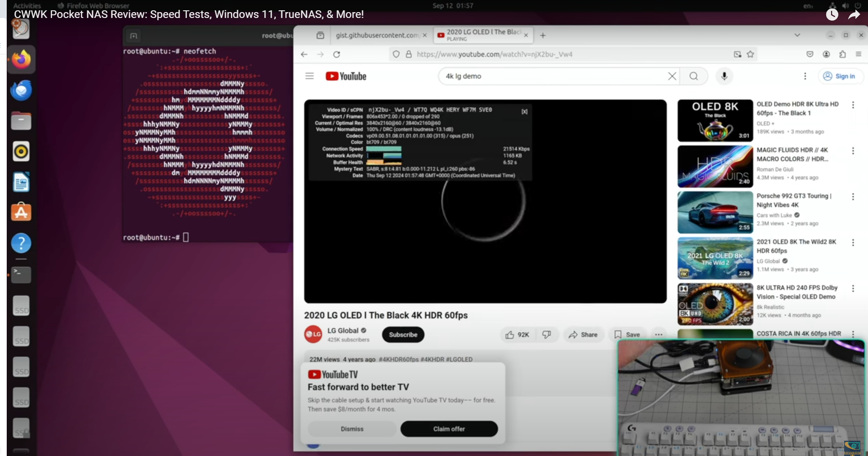The image size is (868, 456).
Task: Open the OLED 8K The Black thumbnail
Action: point(715,120)
